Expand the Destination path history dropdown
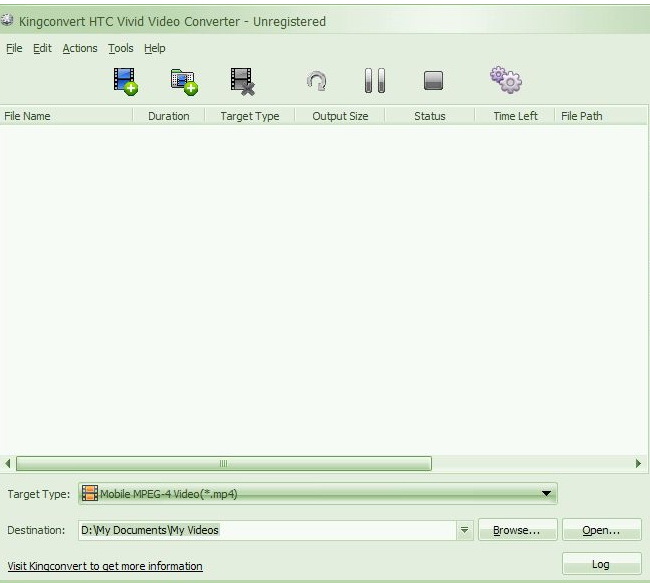This screenshot has height=583, width=650. (464, 530)
